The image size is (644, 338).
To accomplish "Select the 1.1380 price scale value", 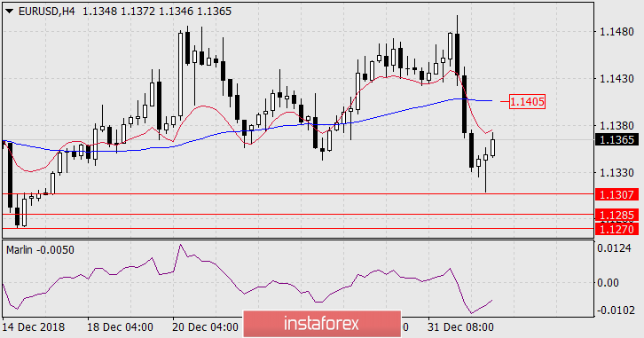I will pyautogui.click(x=617, y=126).
